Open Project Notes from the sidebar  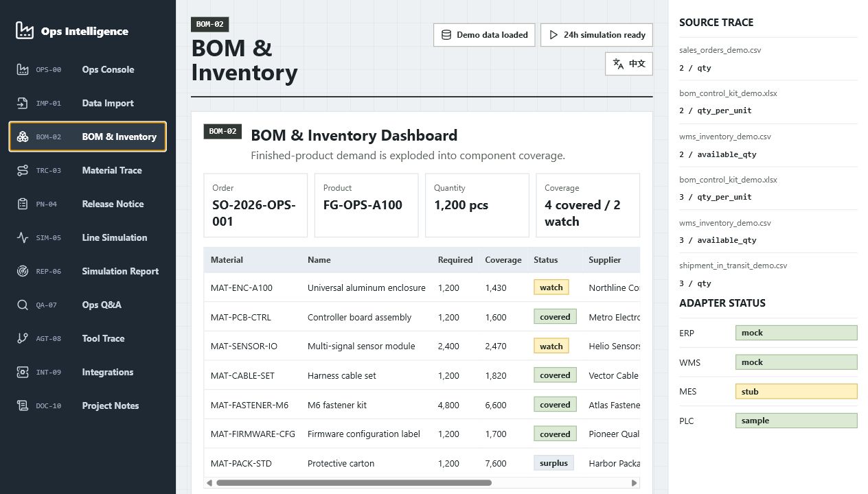(88, 405)
